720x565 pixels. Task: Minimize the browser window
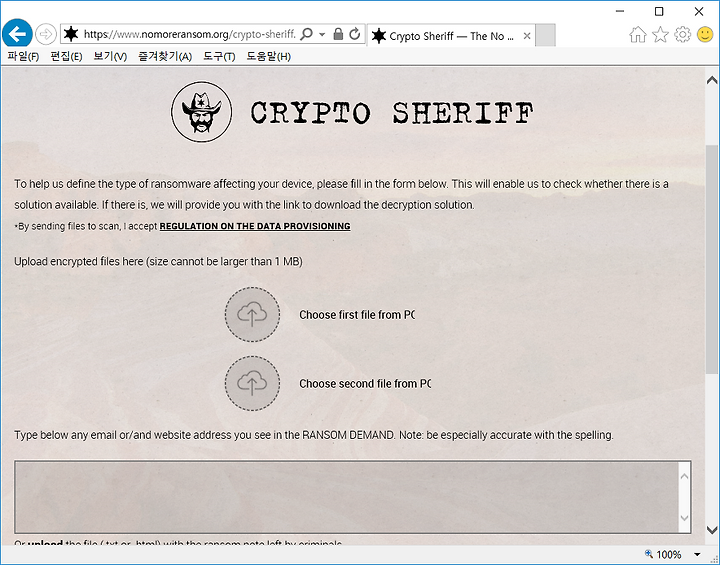619,11
